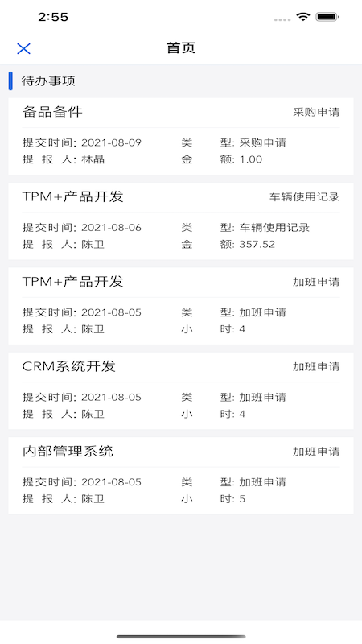Select the 待办事项 section header

(x=48, y=81)
